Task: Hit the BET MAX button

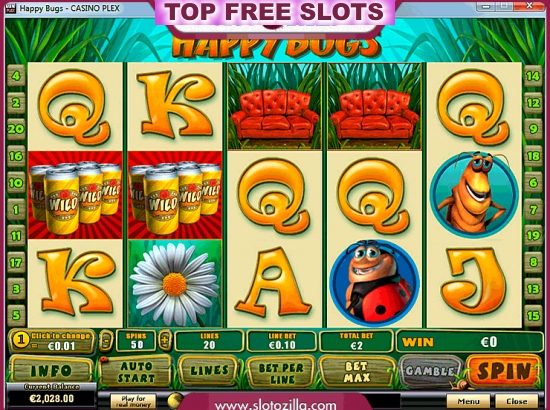Action: point(356,372)
